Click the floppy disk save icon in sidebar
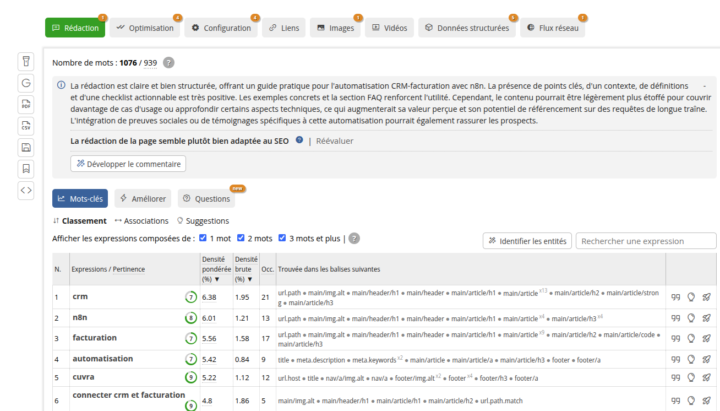Screen dimensions: 720x411 (26, 147)
